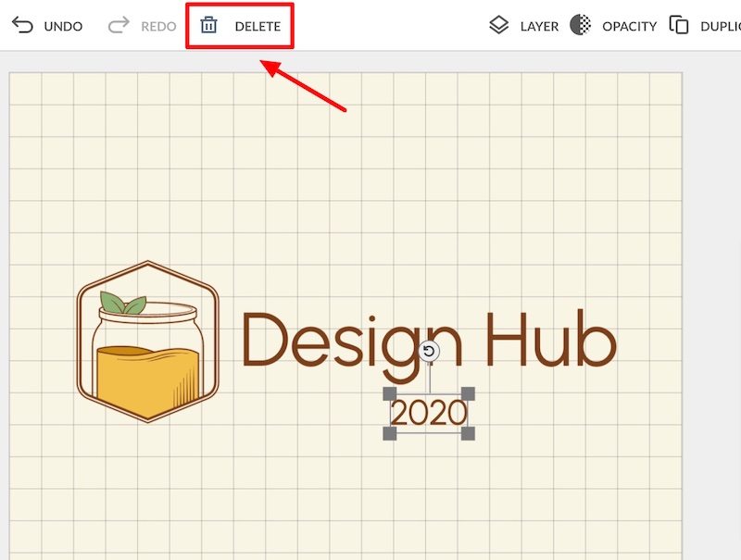Viewport: 741px width, 560px height.
Task: Click top-right resize handle of 2020 box
Action: coord(468,393)
